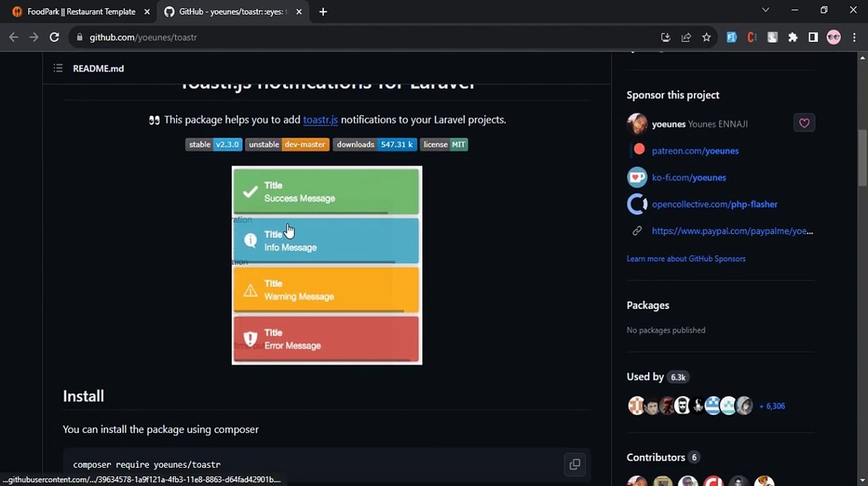The height and width of the screenshot is (486, 868).
Task: Click the README.md file header link
Action: coord(98,68)
